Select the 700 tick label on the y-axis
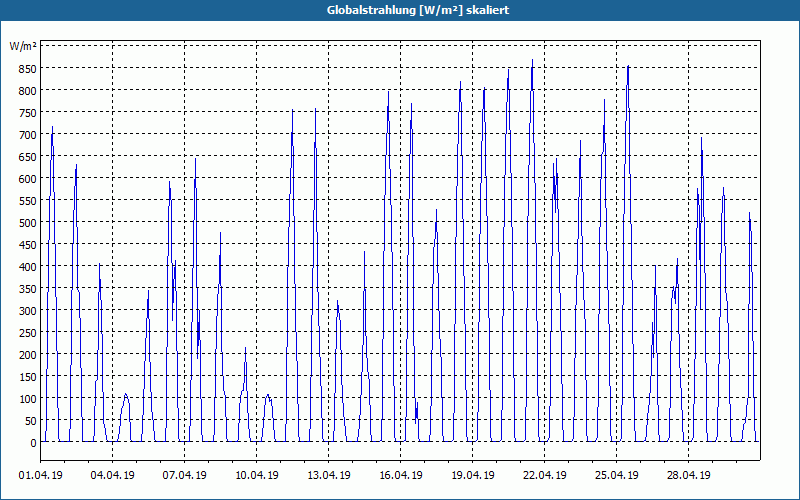The height and width of the screenshot is (500, 800). point(28,135)
